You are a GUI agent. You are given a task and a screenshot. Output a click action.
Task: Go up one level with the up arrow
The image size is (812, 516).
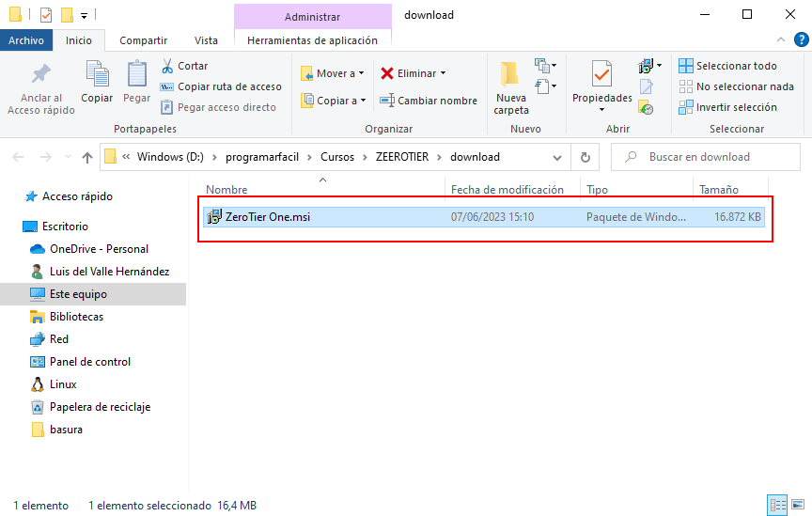87,157
